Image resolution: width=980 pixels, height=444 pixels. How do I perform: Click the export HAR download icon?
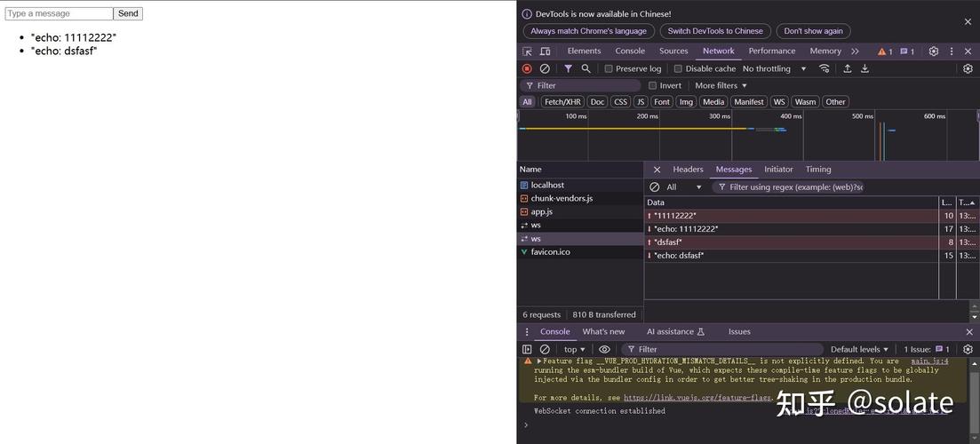tap(865, 68)
